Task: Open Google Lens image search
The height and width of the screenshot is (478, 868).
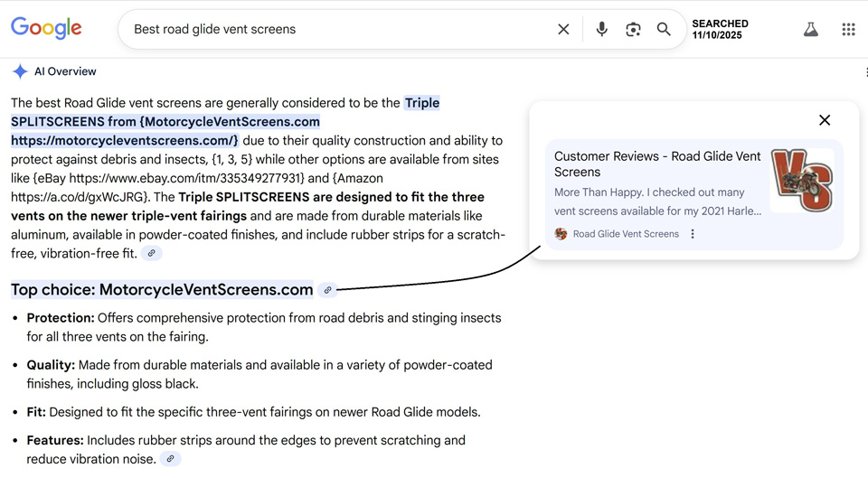Action: click(x=633, y=29)
